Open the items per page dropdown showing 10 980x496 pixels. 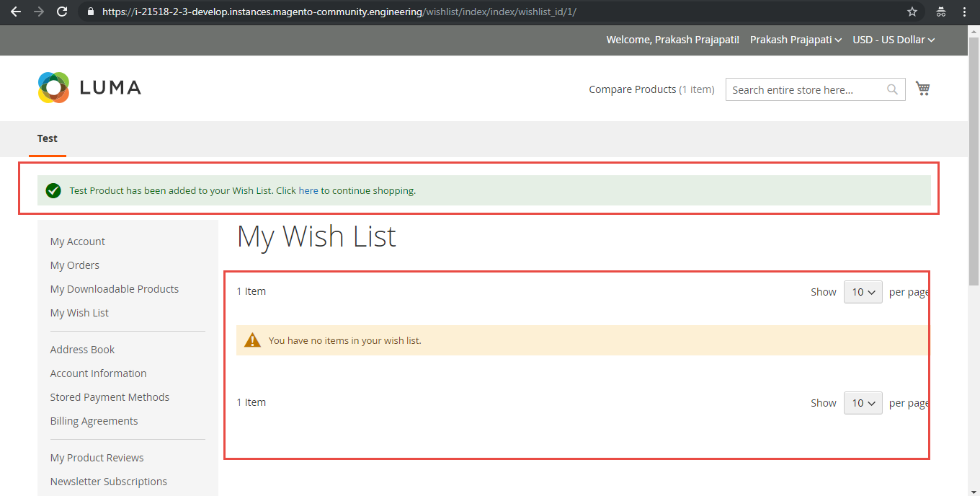click(863, 291)
